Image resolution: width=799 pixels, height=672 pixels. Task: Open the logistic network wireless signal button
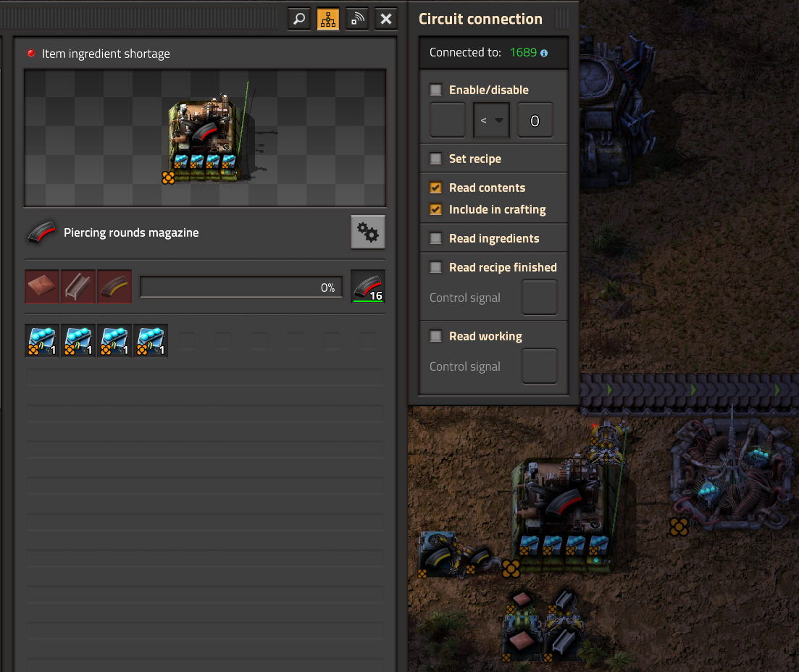click(357, 20)
